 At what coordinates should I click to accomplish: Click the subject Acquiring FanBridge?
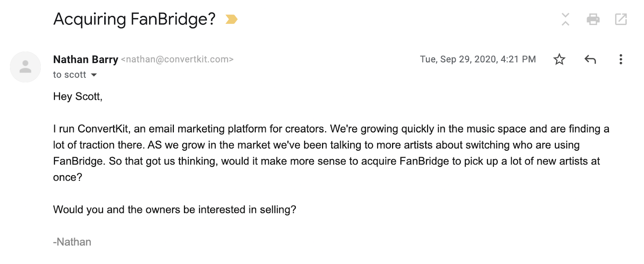point(134,19)
